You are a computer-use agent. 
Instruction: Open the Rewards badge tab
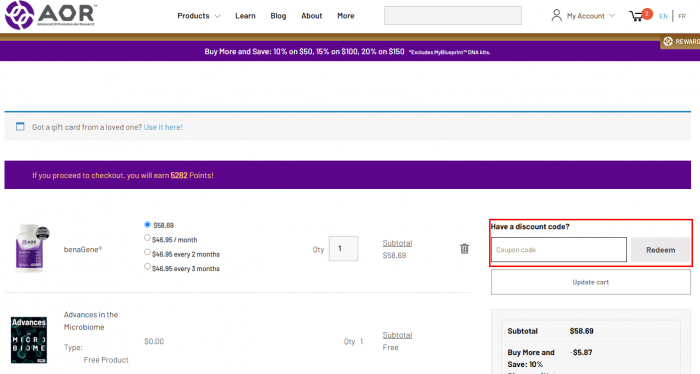[680, 42]
